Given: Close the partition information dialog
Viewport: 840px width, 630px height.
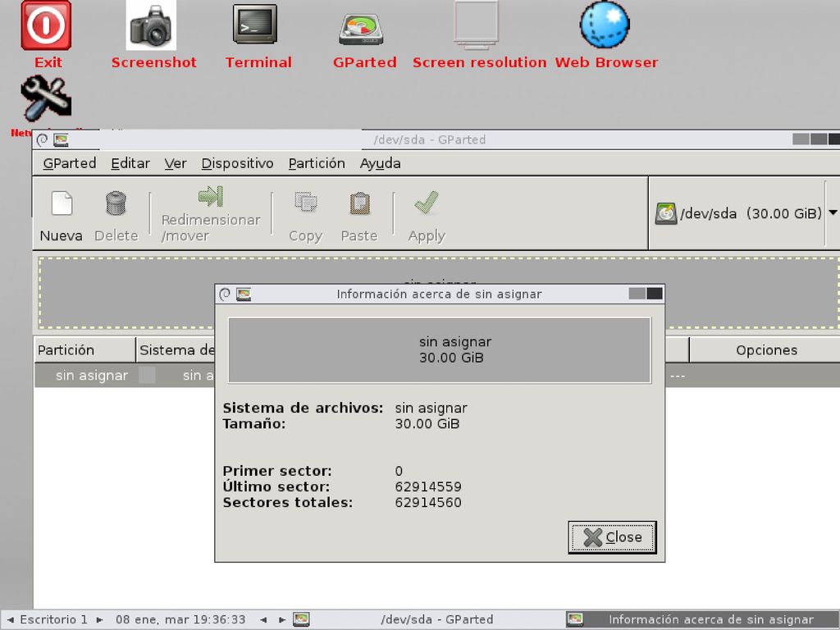Looking at the screenshot, I should pos(612,536).
